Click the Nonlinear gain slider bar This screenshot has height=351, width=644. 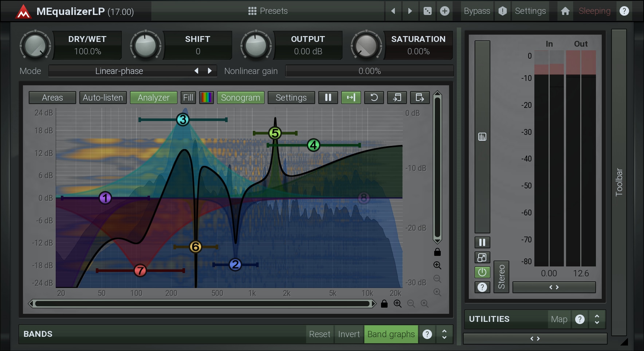pyautogui.click(x=369, y=71)
